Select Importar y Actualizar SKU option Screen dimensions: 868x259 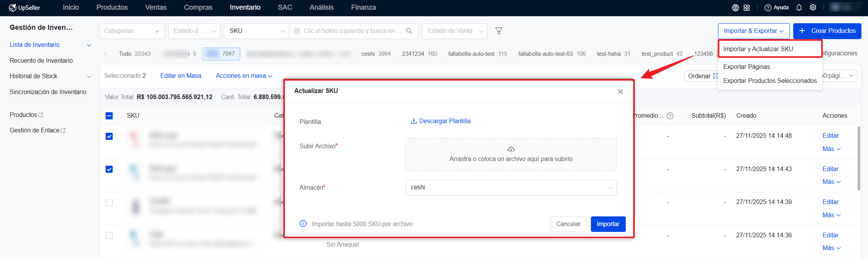coord(770,49)
